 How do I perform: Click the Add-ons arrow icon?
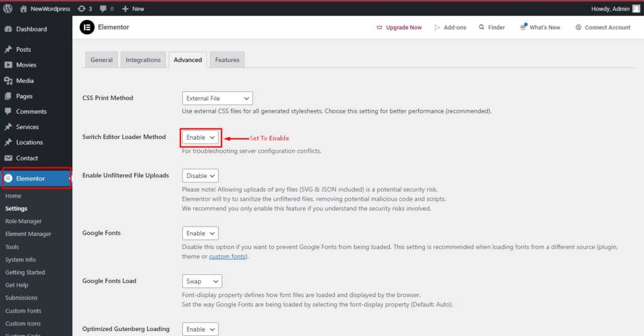(x=438, y=28)
